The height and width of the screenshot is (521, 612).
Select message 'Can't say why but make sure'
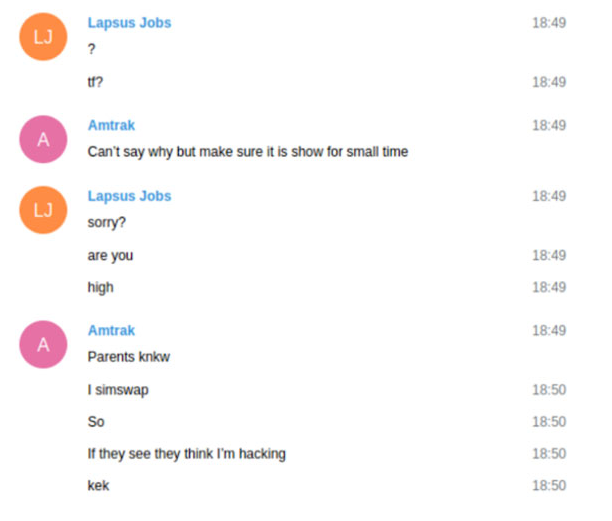[x=248, y=152]
